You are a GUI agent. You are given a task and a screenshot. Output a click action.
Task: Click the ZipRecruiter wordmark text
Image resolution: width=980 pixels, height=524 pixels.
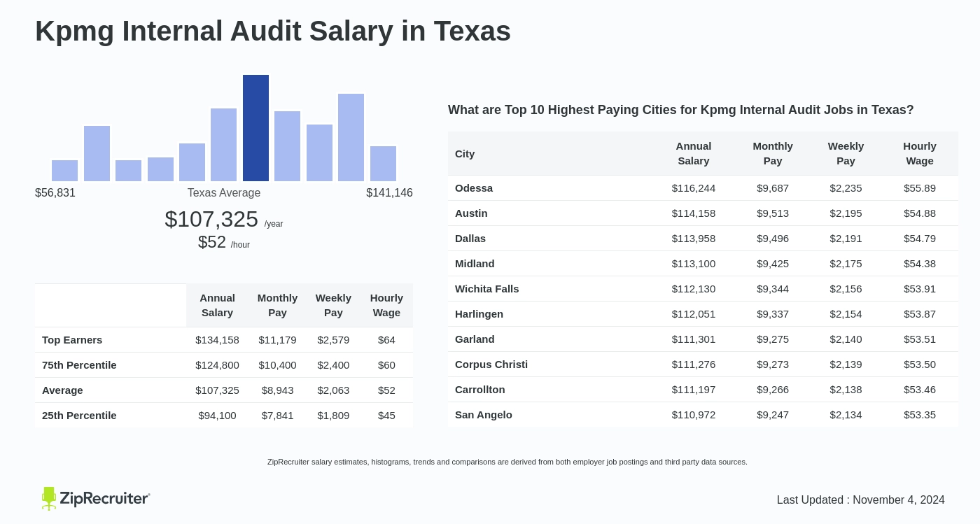[104, 498]
